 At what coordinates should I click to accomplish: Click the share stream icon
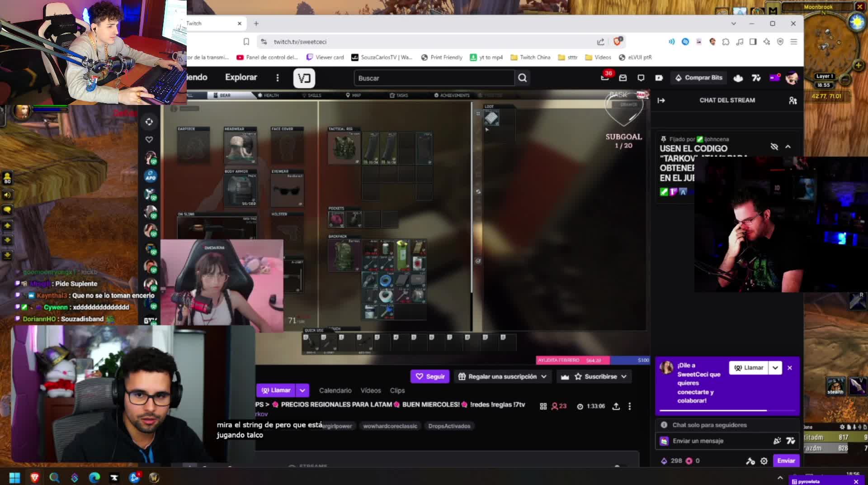click(x=616, y=406)
